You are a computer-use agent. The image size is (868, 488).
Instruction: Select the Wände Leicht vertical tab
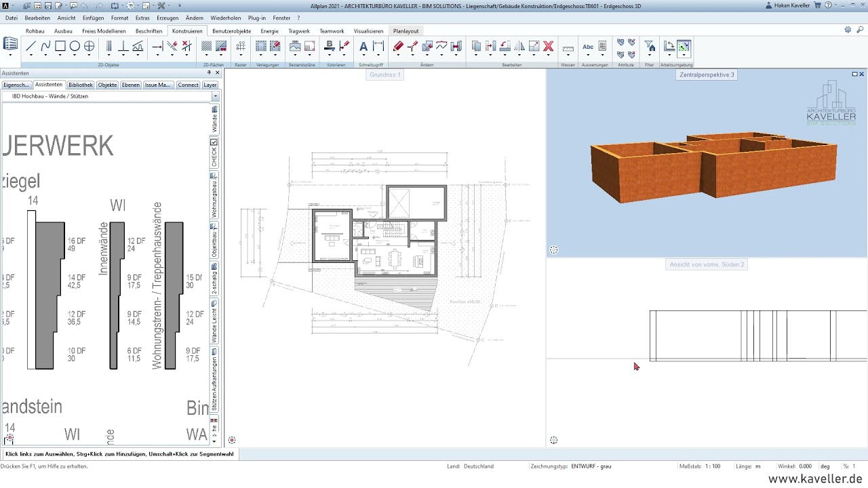(x=214, y=322)
